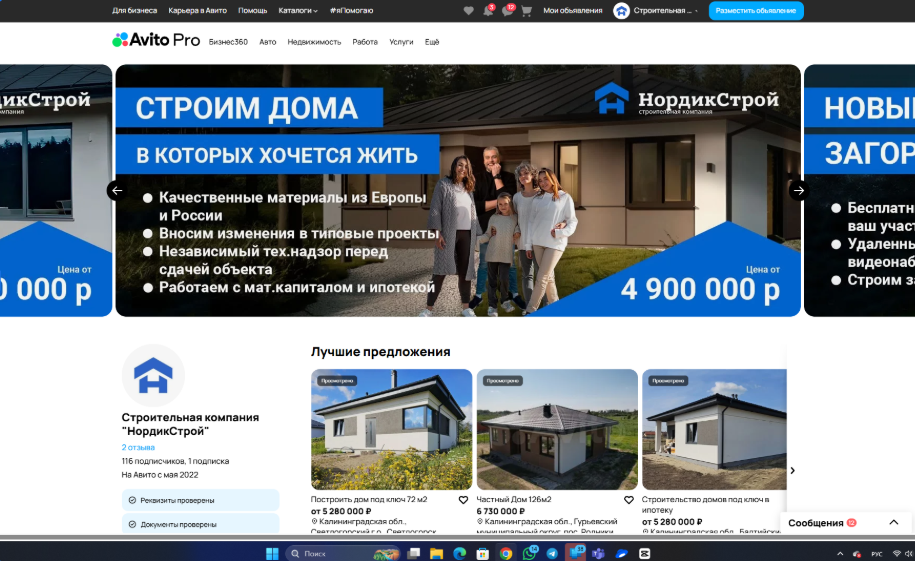Image resolution: width=915 pixels, height=561 pixels.
Task: Switch РУС input language indicator
Action: coord(876,554)
